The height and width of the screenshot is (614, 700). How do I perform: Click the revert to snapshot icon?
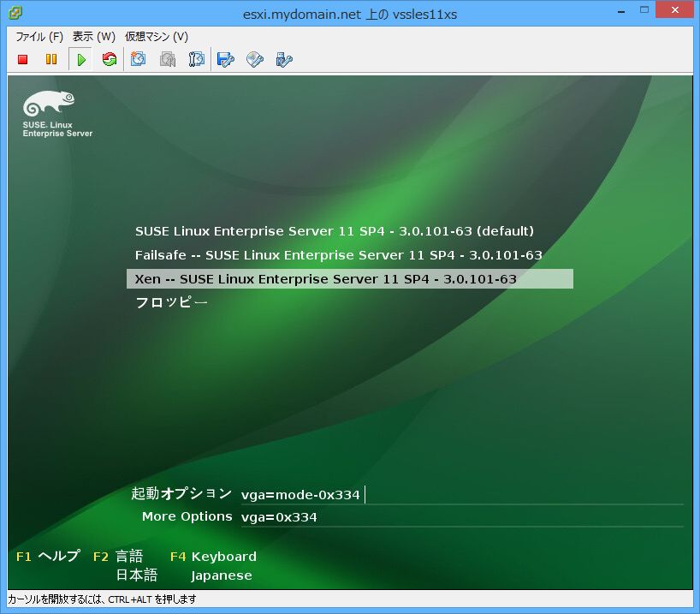pyautogui.click(x=168, y=59)
